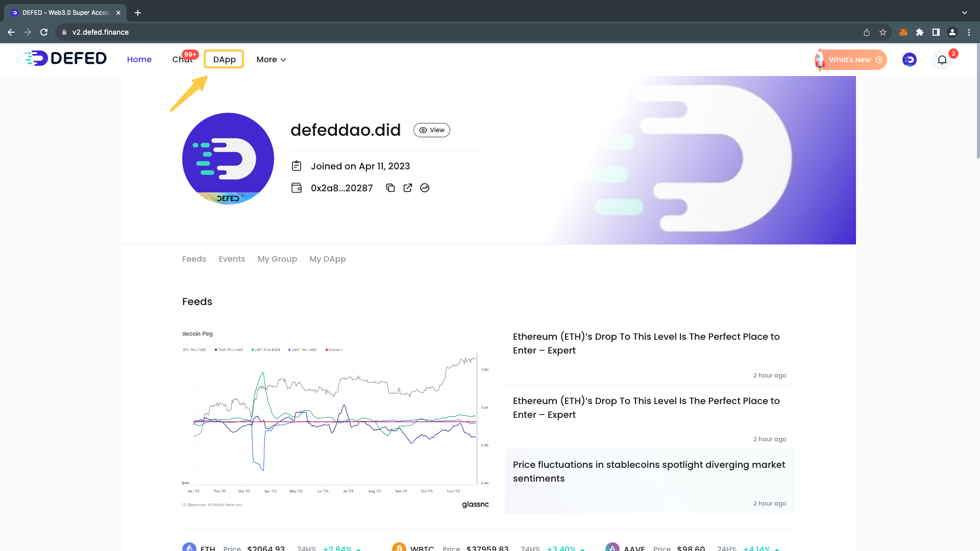The image size is (980, 551).
Task: Go to DApp in navigation
Action: tap(224, 59)
